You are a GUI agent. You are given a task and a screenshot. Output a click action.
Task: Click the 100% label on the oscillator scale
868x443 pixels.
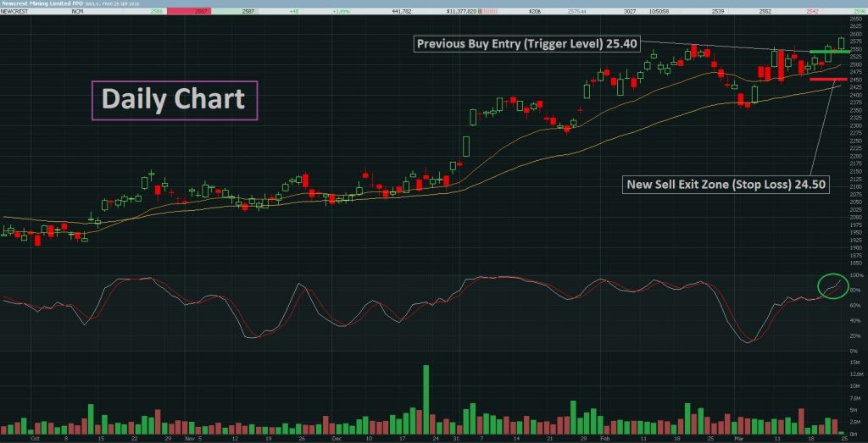coord(855,275)
